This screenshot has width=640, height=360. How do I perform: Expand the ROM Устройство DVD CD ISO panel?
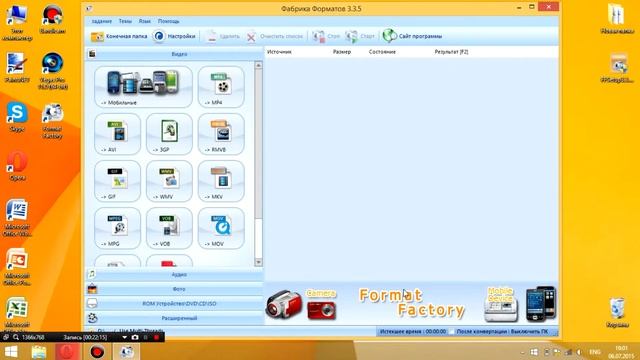[x=175, y=304]
